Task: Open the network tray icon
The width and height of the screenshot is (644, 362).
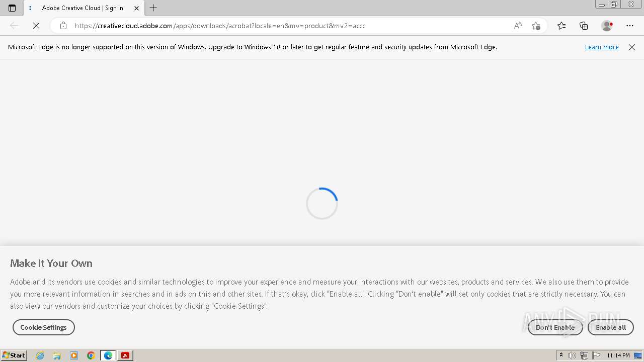Action: 584,355
